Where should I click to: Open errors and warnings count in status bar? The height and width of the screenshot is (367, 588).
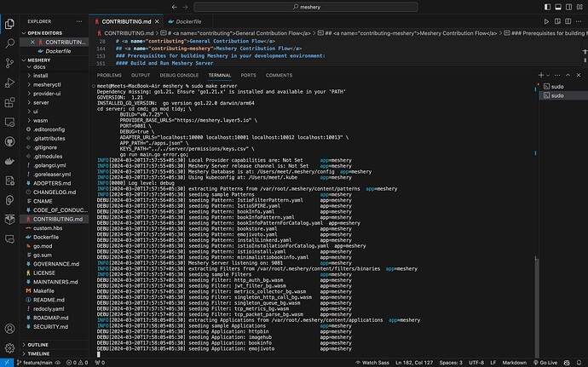coord(77,363)
